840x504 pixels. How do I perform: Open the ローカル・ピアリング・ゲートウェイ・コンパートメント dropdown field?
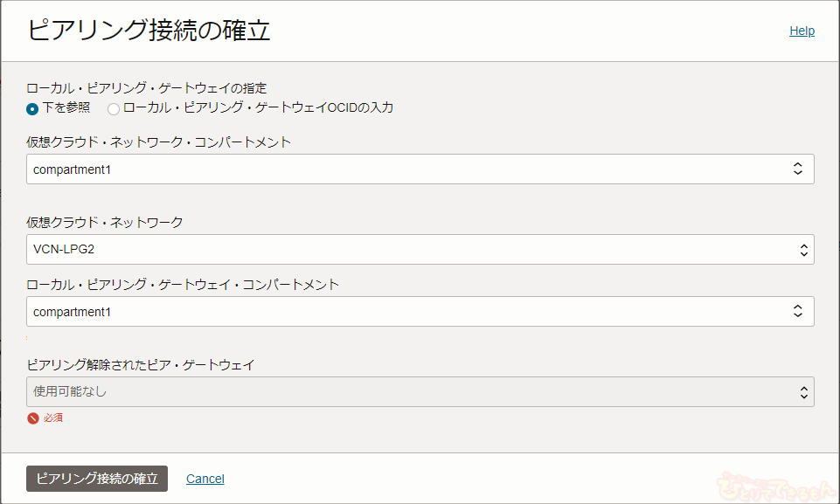(406, 311)
